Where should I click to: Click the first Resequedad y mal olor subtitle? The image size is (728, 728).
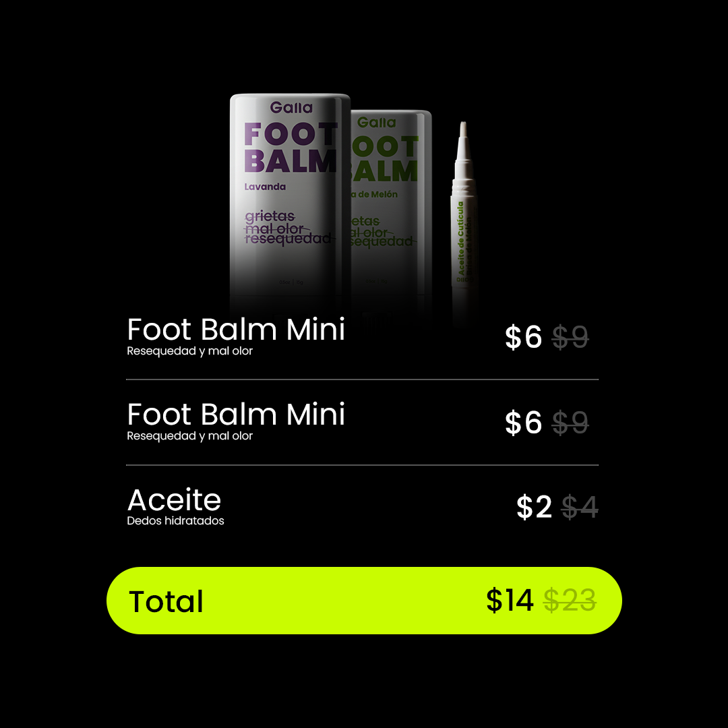(190, 351)
